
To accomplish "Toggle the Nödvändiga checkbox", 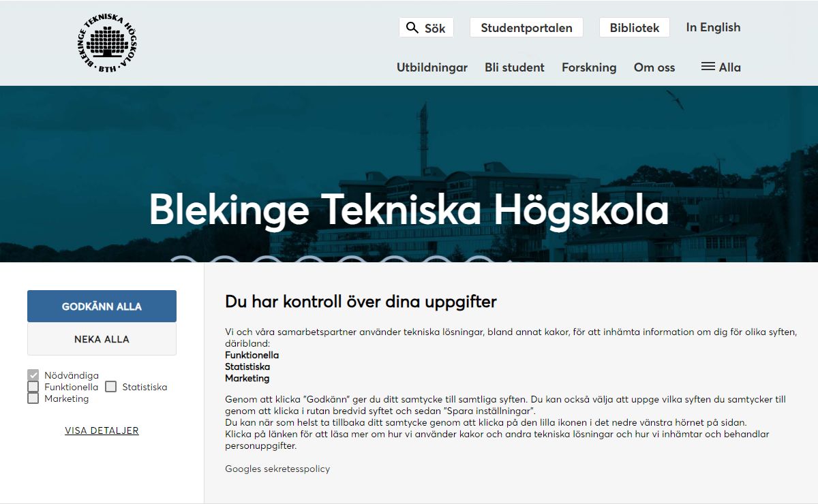I will click(33, 375).
